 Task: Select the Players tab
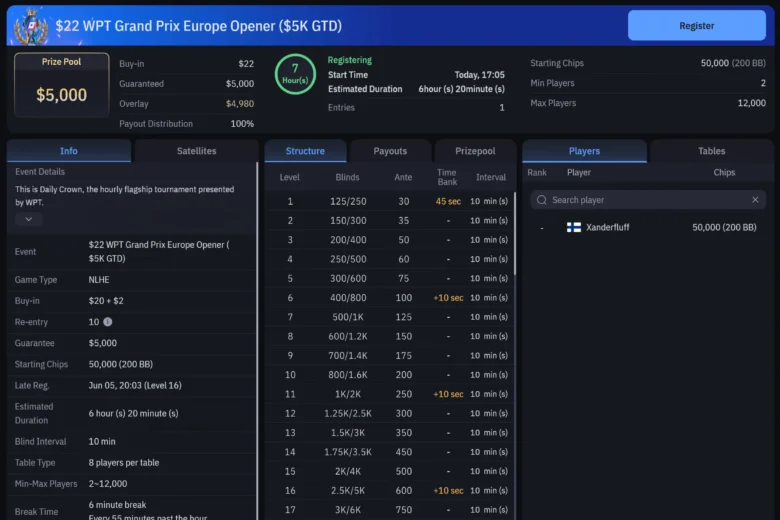tap(585, 151)
